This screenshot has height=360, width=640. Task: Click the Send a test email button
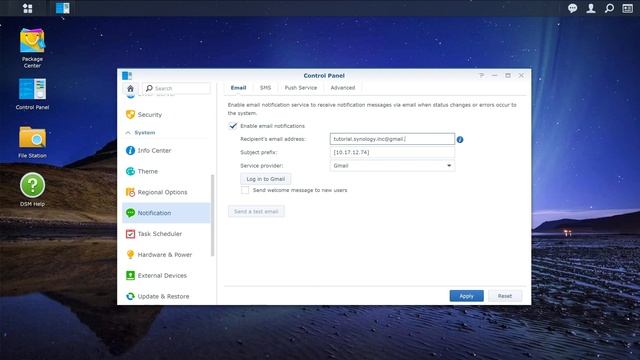(x=256, y=211)
